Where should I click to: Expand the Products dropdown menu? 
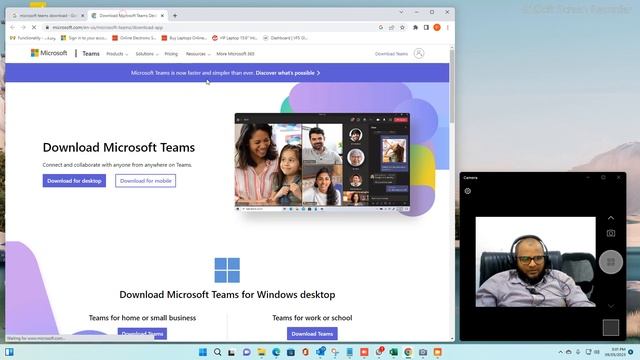point(117,54)
